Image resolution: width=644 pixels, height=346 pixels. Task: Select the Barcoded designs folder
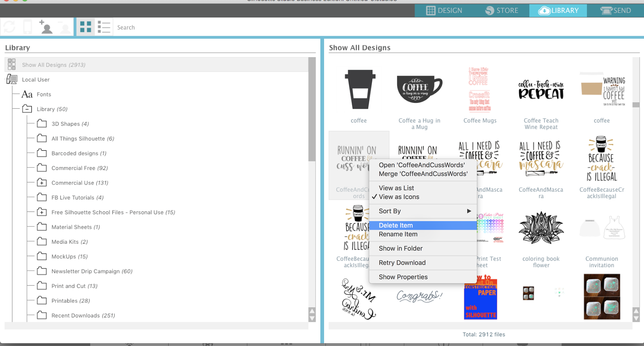click(x=79, y=153)
